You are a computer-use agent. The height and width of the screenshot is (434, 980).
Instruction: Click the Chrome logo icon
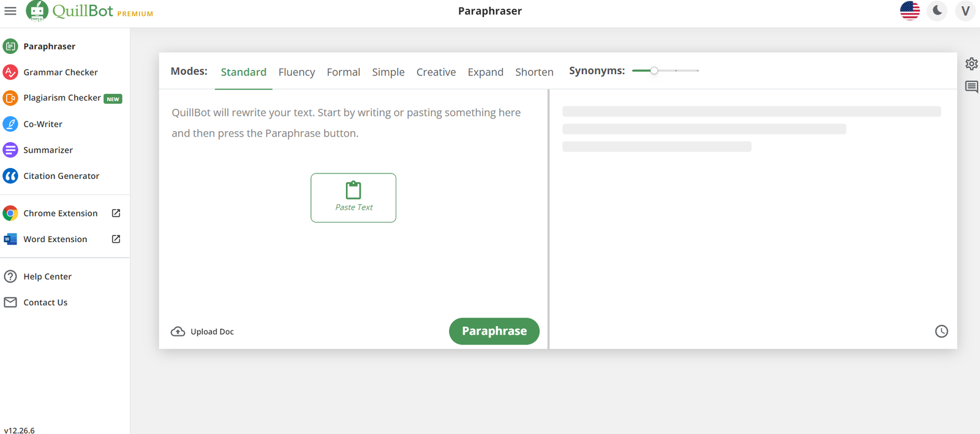click(x=10, y=213)
